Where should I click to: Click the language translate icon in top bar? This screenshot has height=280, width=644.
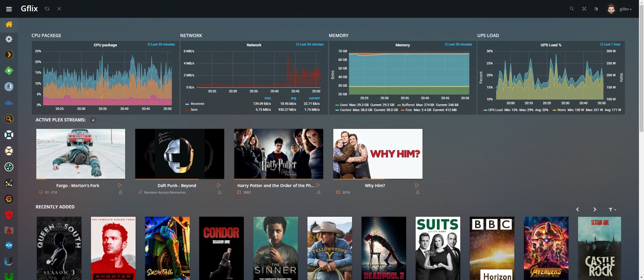[596, 9]
